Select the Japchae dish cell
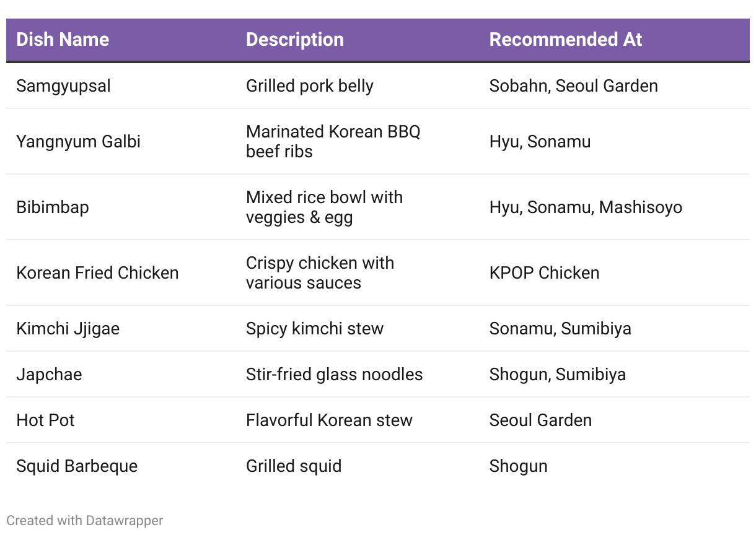This screenshot has height=535, width=756. click(x=49, y=374)
